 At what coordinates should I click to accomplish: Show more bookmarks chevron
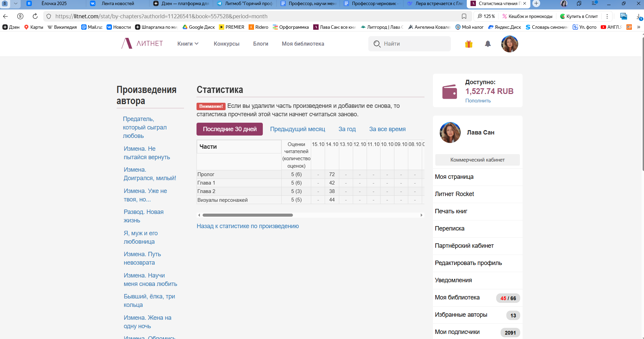[639, 27]
